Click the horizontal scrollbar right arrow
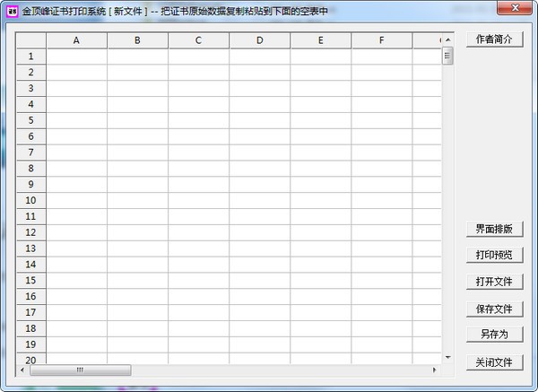Screen dimensions: 538x392 435,370
